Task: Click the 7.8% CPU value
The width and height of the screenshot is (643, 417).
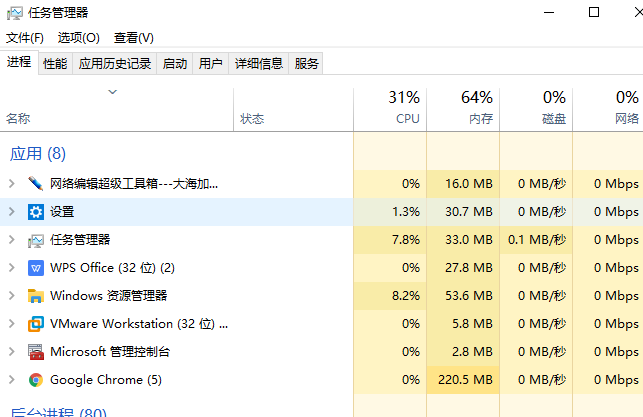Action: click(406, 239)
